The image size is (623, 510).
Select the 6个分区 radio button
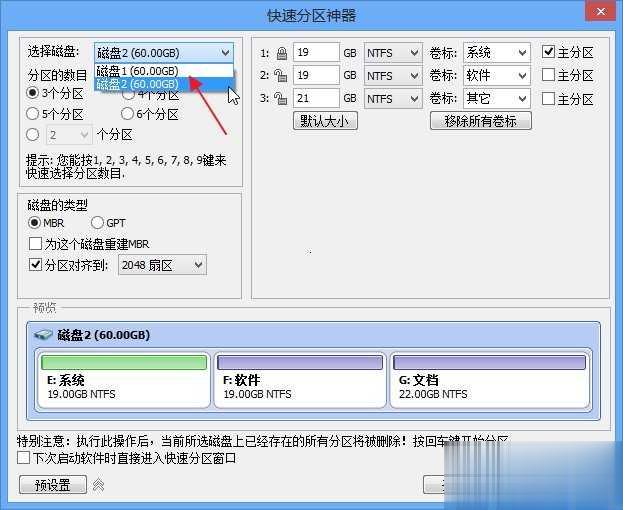click(127, 114)
